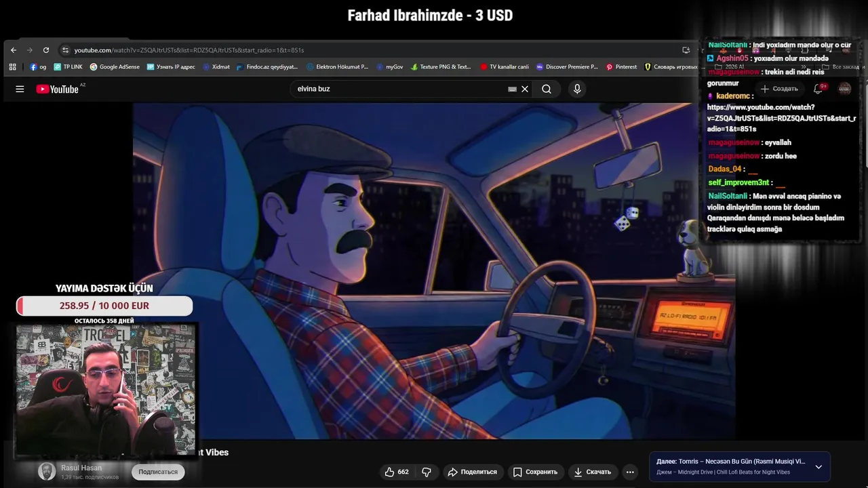Open the YouTube hamburger guide menu
Screen dimensions: 868x488
coord(20,89)
